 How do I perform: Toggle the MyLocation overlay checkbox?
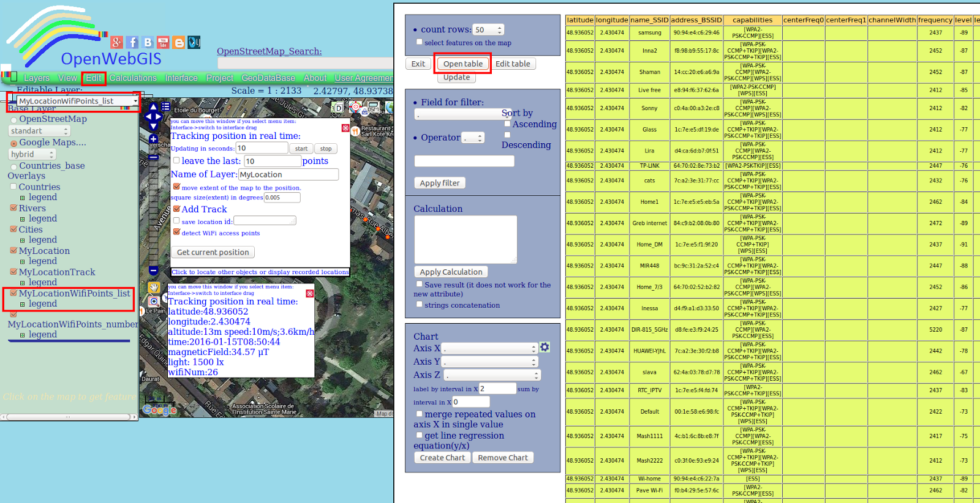13,250
